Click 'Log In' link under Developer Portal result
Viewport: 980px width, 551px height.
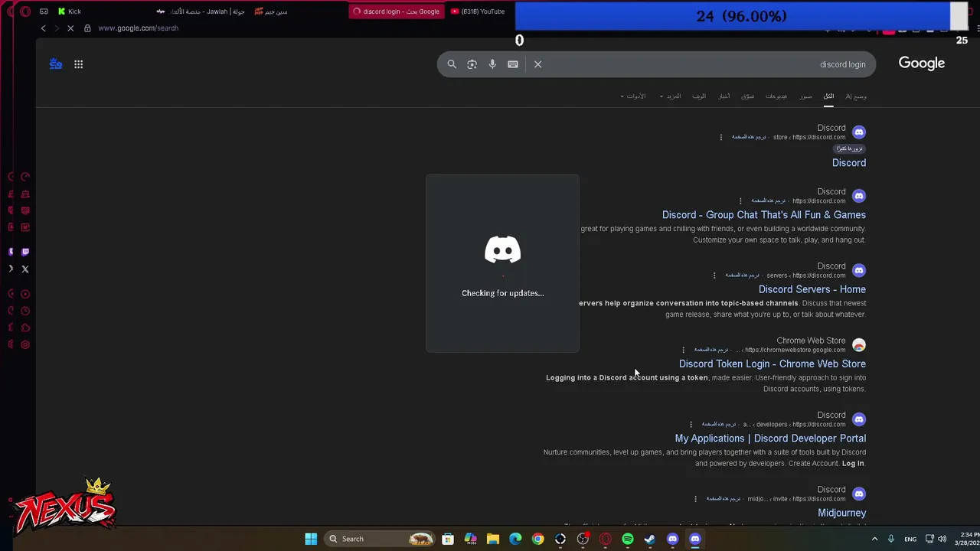[x=853, y=464]
